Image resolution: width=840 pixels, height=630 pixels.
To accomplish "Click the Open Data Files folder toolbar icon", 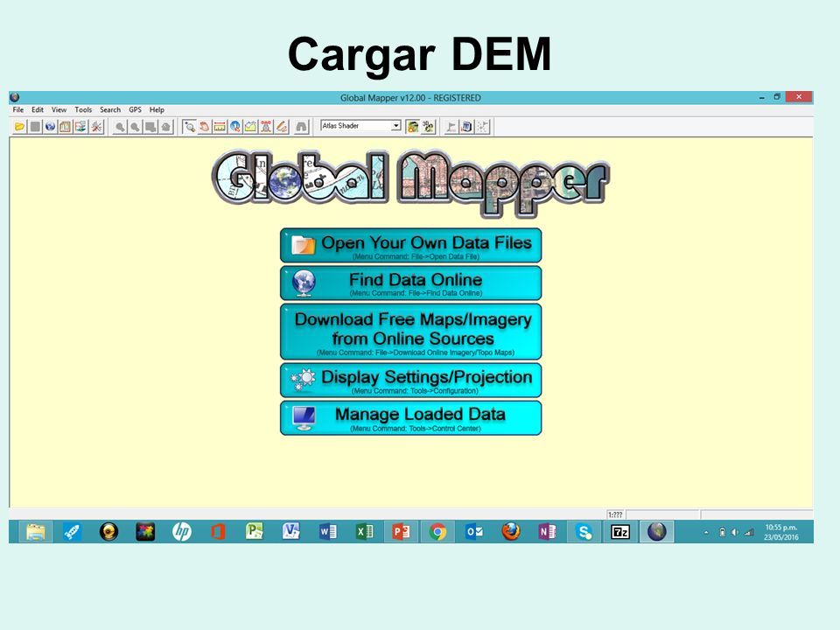I will 19,127.
